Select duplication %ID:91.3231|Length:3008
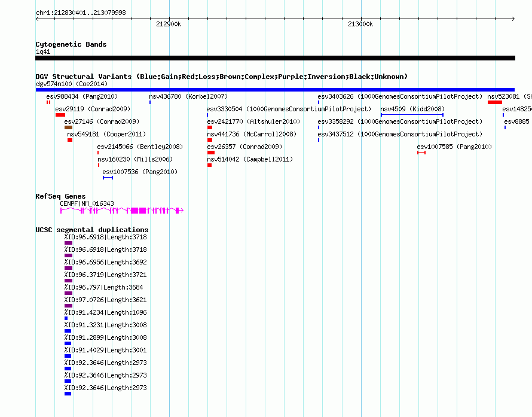This screenshot has width=532, height=417. point(106,325)
